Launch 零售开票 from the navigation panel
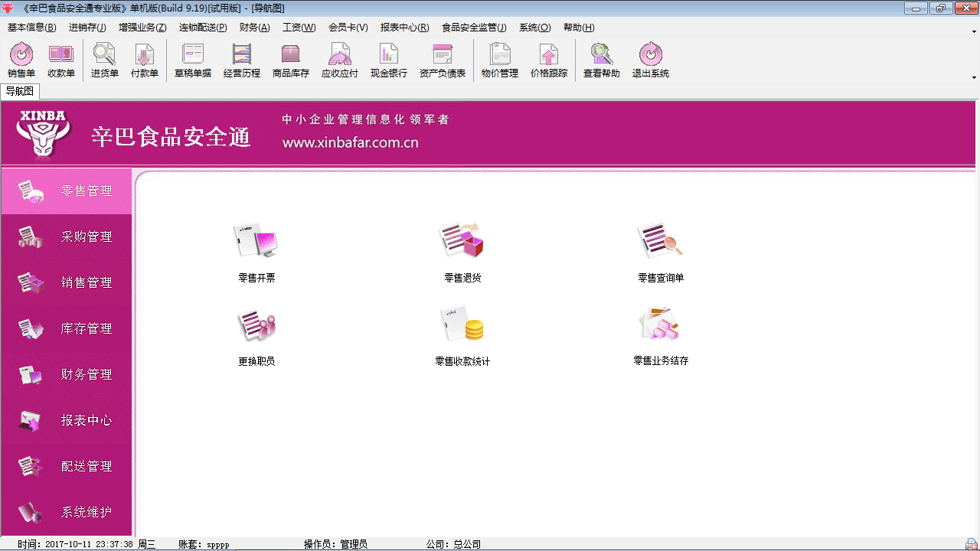This screenshot has width=980, height=551. [256, 252]
